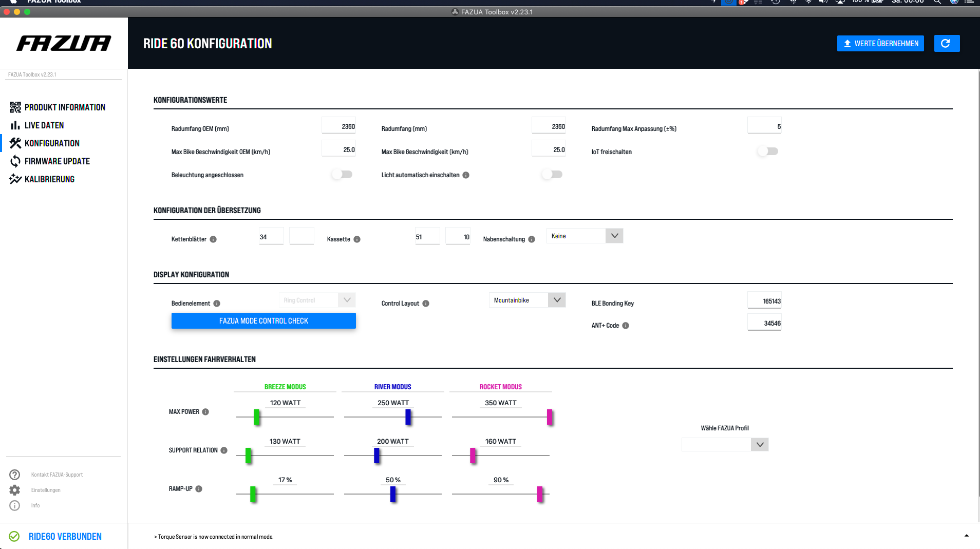Open the Control Layout Mountainbike dropdown

click(x=527, y=300)
